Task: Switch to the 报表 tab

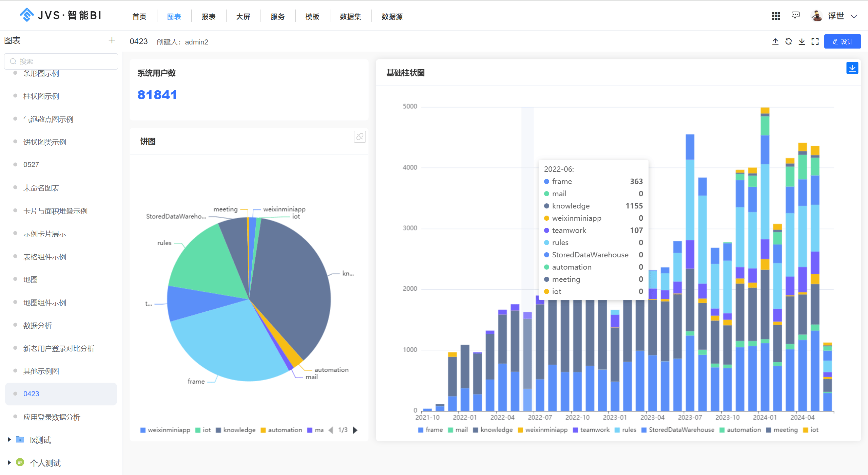Action: pyautogui.click(x=208, y=16)
